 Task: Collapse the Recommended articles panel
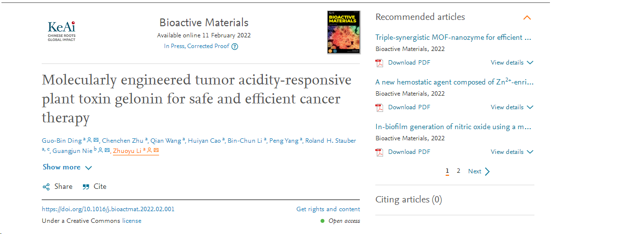(x=527, y=18)
